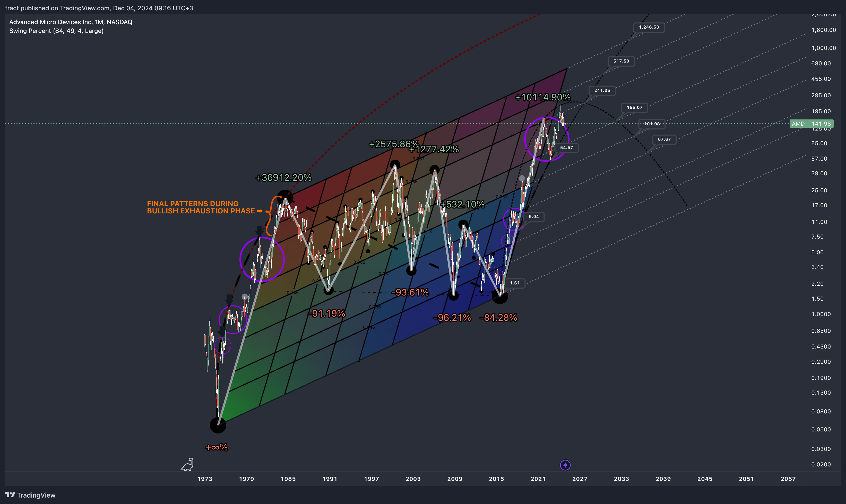Click the 1.0000 price scale label

click(821, 314)
